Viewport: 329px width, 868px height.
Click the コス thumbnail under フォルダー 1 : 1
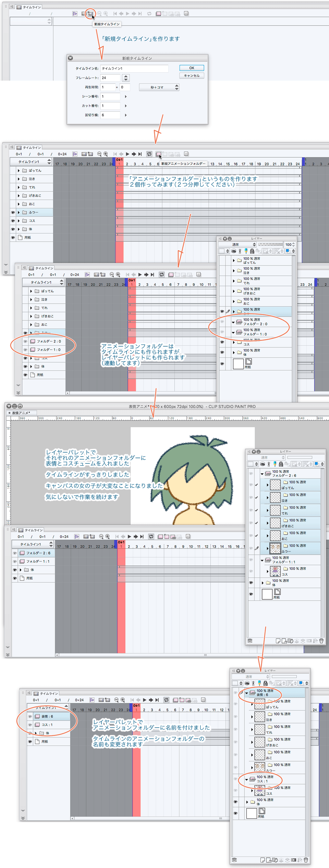pyautogui.click(x=275, y=571)
